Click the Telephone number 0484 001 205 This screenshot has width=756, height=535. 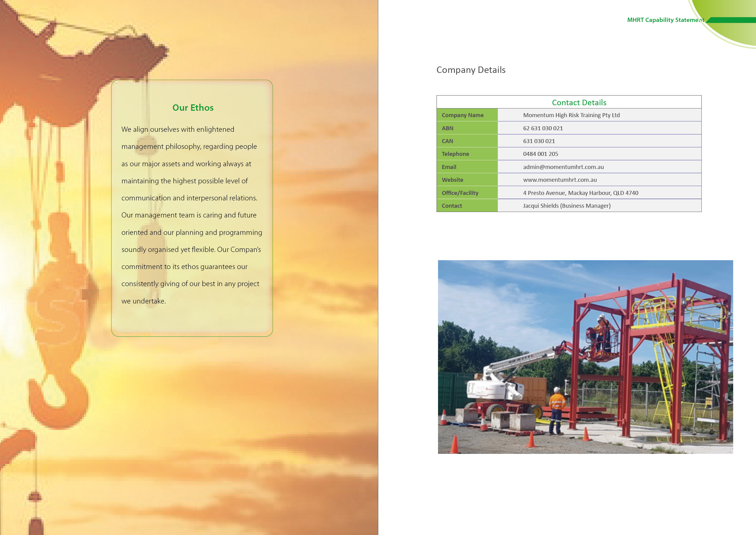pyautogui.click(x=540, y=154)
